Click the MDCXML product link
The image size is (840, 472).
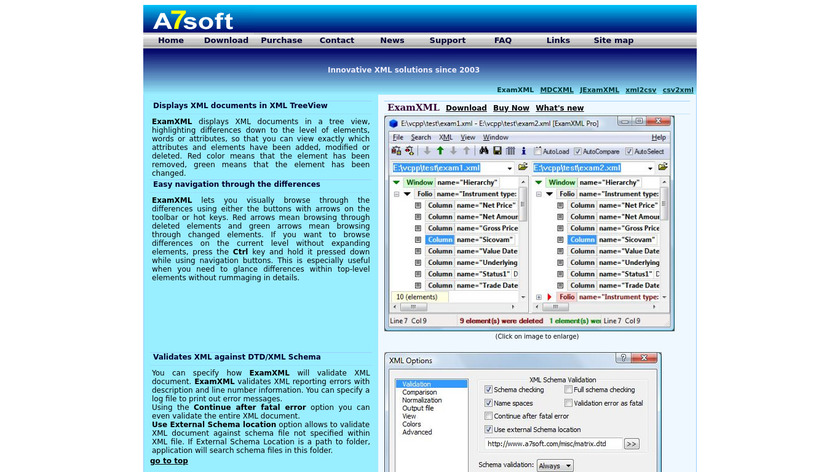click(x=557, y=90)
